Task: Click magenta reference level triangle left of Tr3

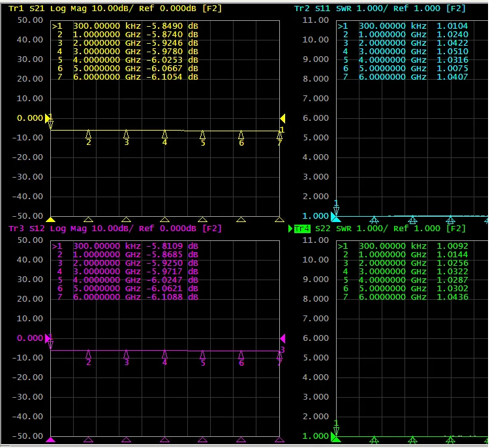Action: pyautogui.click(x=47, y=338)
